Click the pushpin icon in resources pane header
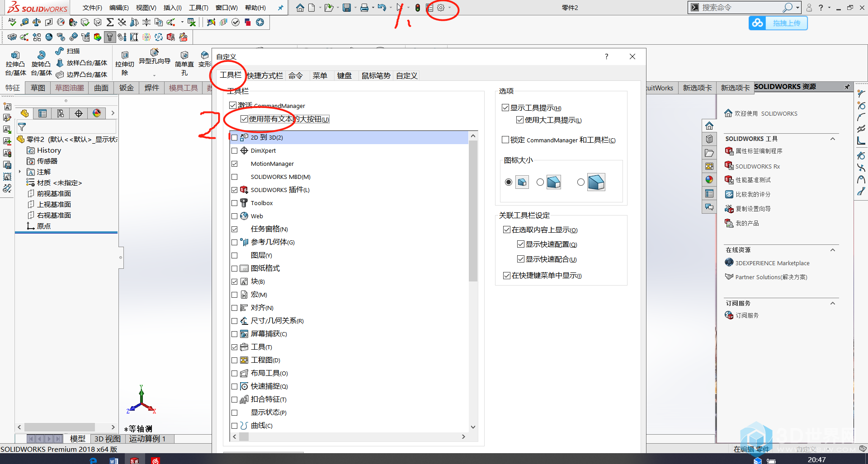868x464 pixels. 847,87
